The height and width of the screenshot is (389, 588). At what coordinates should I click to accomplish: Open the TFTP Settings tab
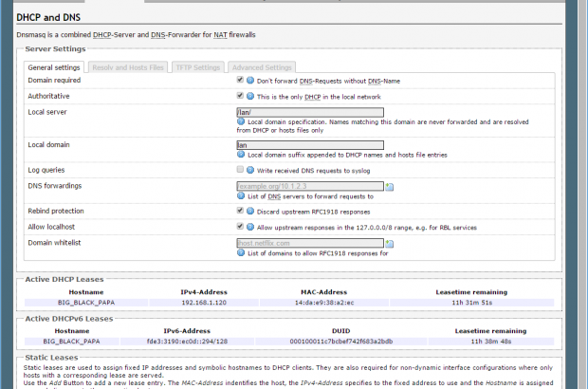click(x=197, y=67)
